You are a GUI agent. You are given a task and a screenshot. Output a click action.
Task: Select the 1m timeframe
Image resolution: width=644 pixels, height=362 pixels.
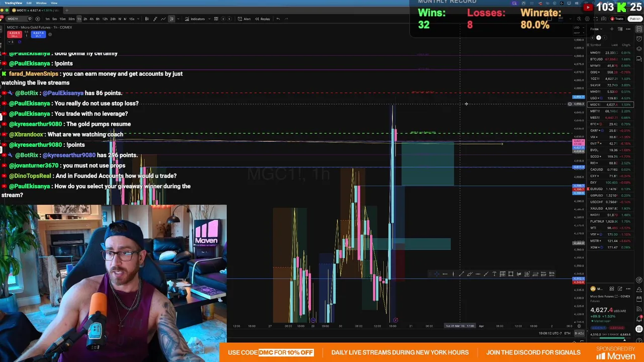tap(47, 19)
